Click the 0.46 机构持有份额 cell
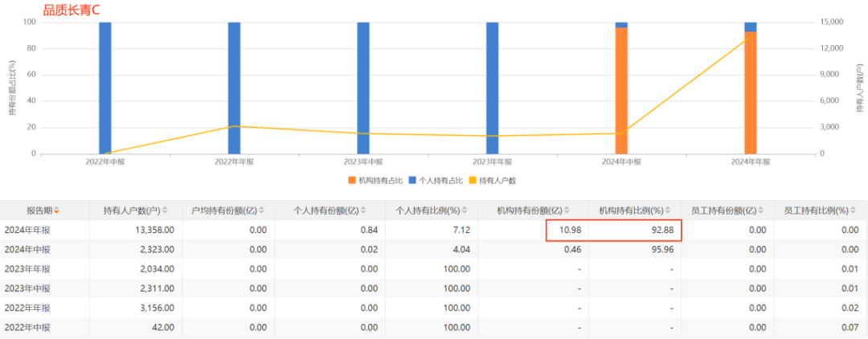The height and width of the screenshot is (339, 868). pyautogui.click(x=572, y=249)
